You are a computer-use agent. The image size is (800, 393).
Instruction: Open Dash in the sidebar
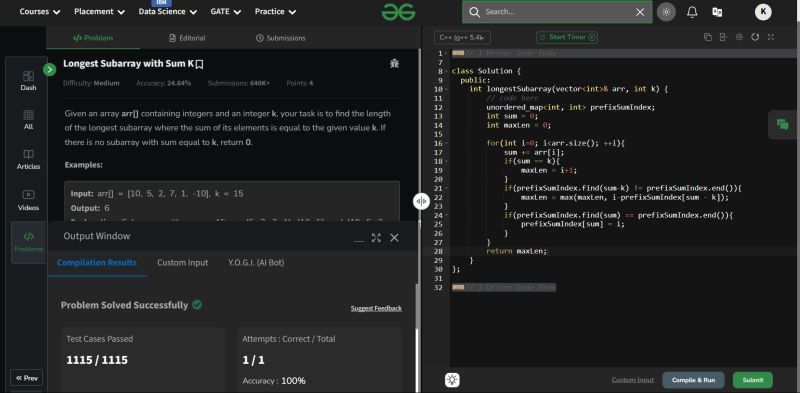[x=29, y=81]
